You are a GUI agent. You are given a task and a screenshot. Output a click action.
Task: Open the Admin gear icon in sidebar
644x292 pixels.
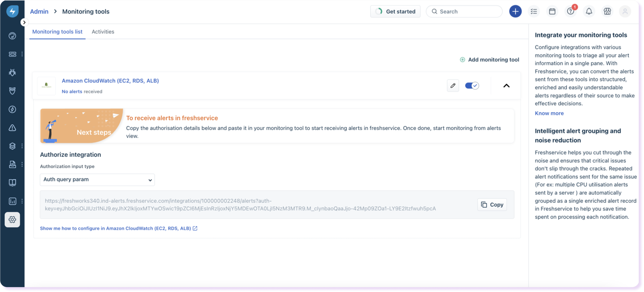coord(12,220)
